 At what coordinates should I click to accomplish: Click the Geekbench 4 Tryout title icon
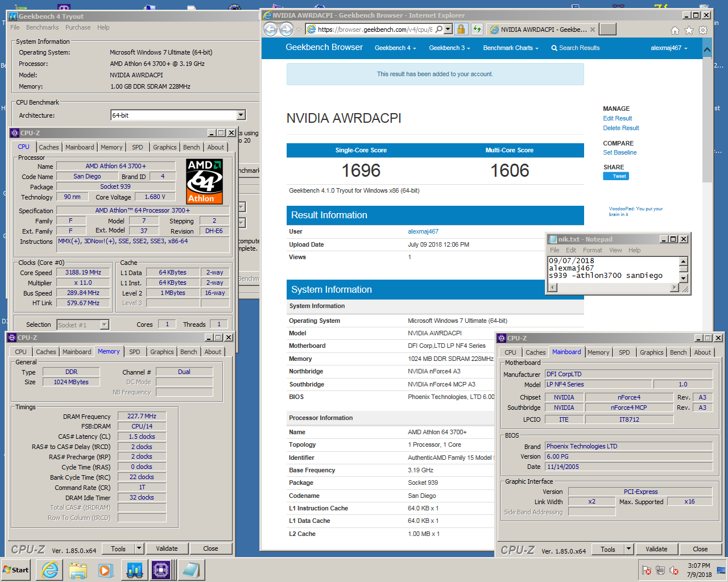13,16
